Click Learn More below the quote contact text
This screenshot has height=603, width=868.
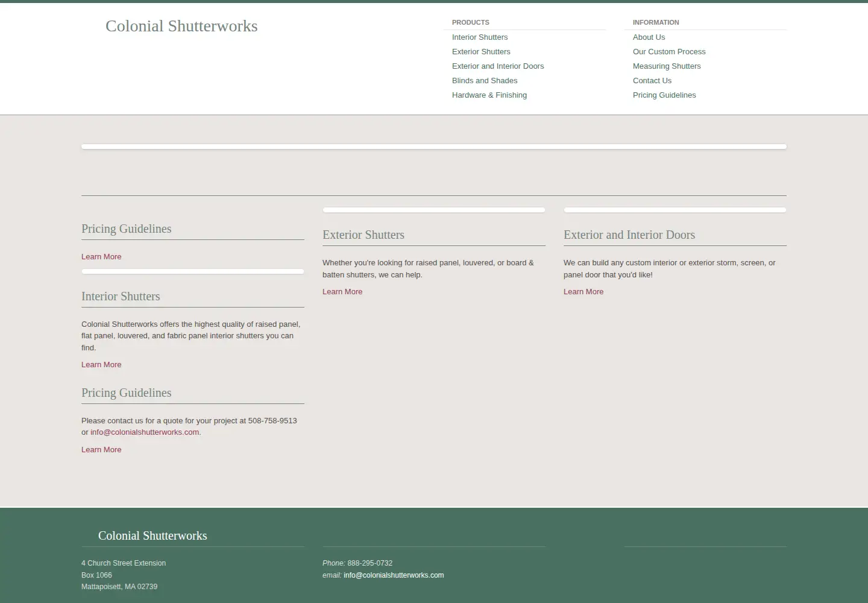(101, 449)
